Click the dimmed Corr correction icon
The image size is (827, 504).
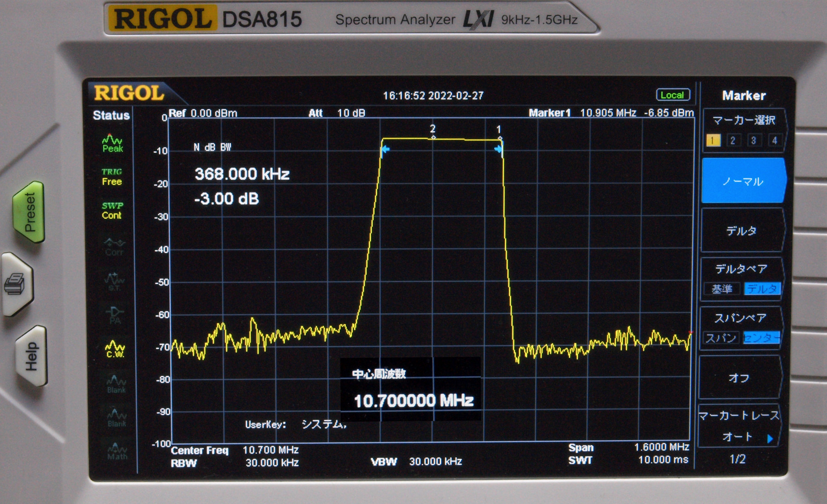click(114, 247)
